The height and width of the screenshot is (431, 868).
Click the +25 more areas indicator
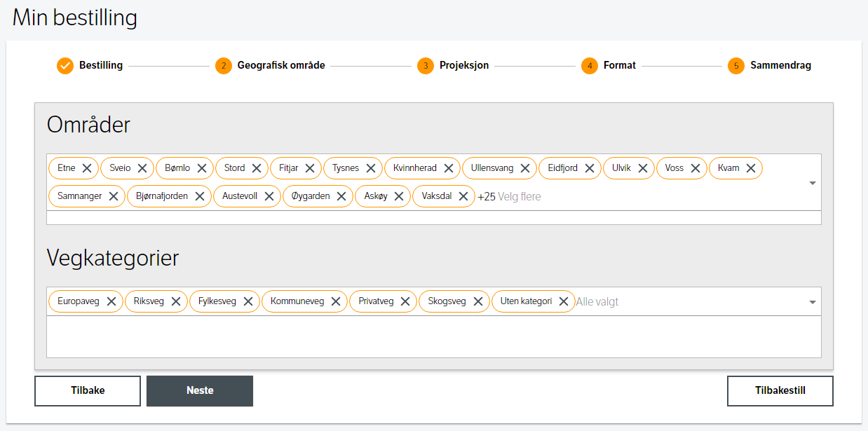[x=487, y=197]
